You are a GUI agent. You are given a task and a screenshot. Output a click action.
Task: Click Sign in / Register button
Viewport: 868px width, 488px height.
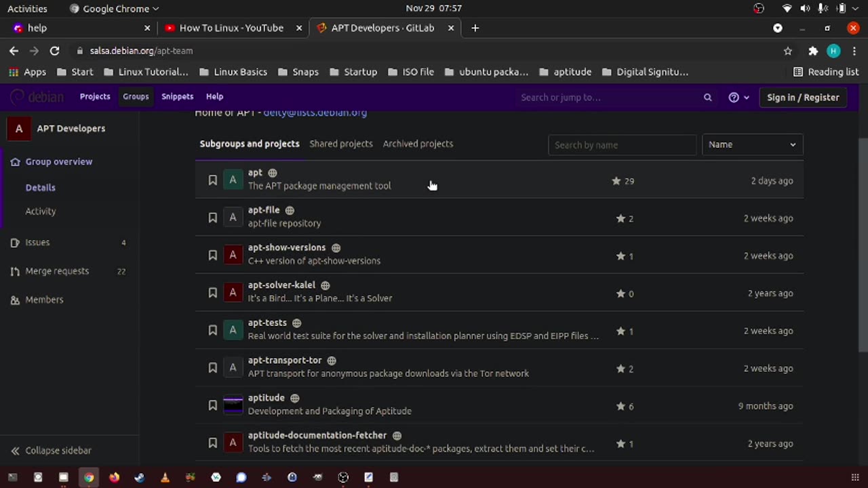803,98
